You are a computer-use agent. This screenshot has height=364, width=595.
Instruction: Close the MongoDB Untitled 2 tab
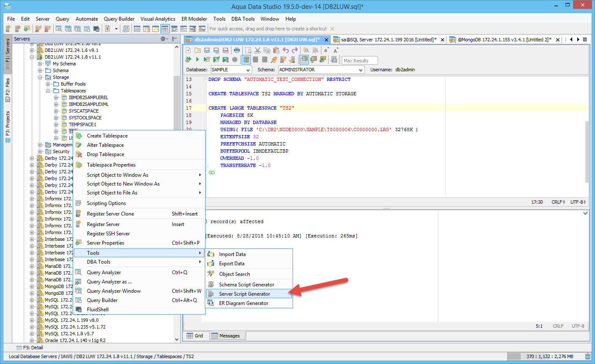[558, 40]
